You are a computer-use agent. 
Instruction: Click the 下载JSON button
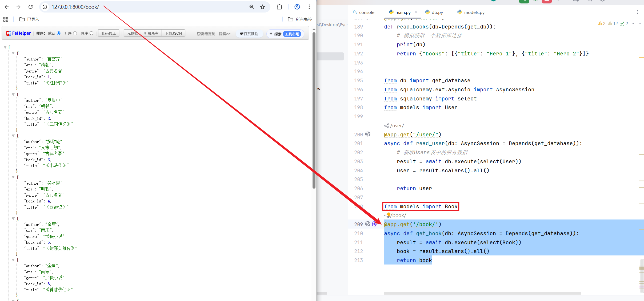click(173, 33)
